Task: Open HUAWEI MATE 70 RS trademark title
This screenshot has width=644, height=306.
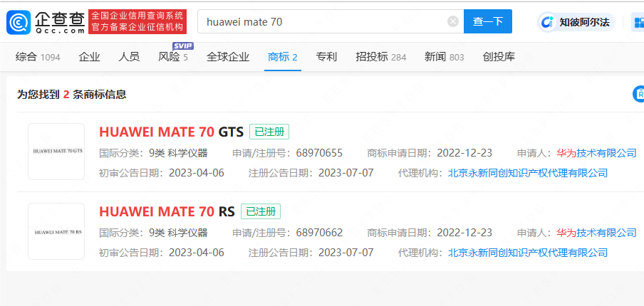Action: click(x=167, y=211)
